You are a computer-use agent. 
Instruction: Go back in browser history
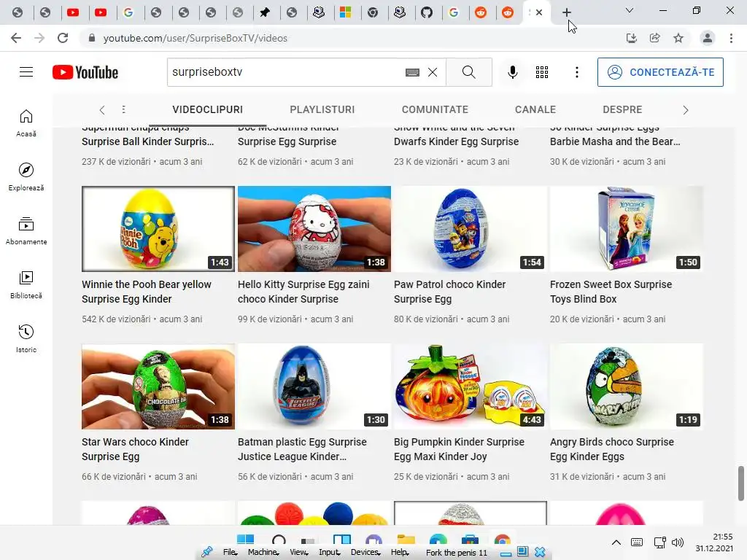(16, 38)
